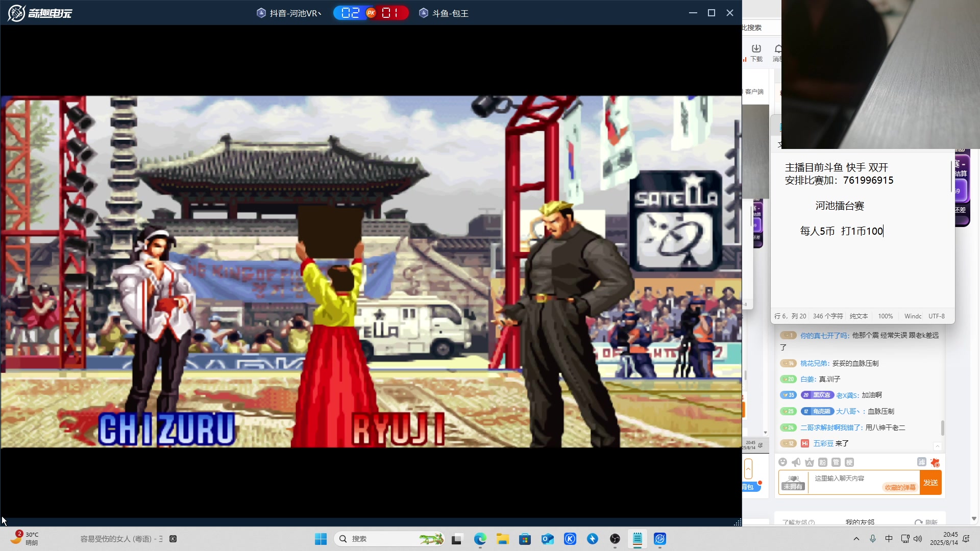The width and height of the screenshot is (980, 551).
Task: Click username 五彩豆 in chat
Action: (823, 443)
